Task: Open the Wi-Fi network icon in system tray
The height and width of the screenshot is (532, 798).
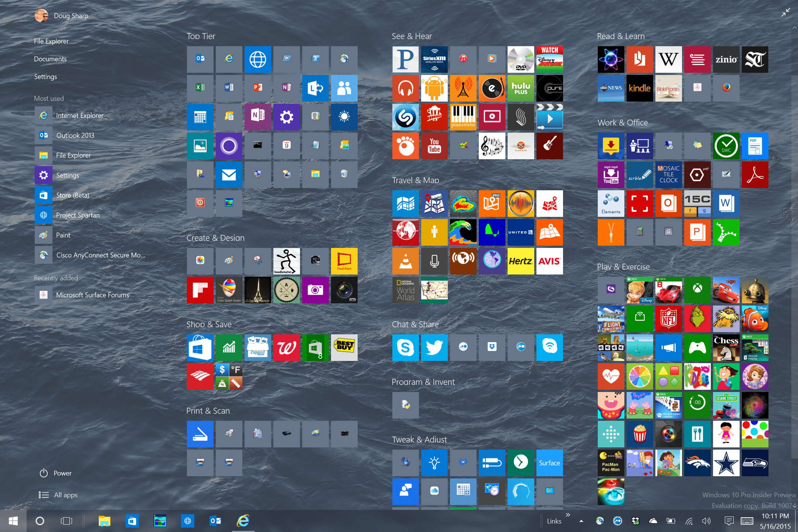Action: [689, 521]
